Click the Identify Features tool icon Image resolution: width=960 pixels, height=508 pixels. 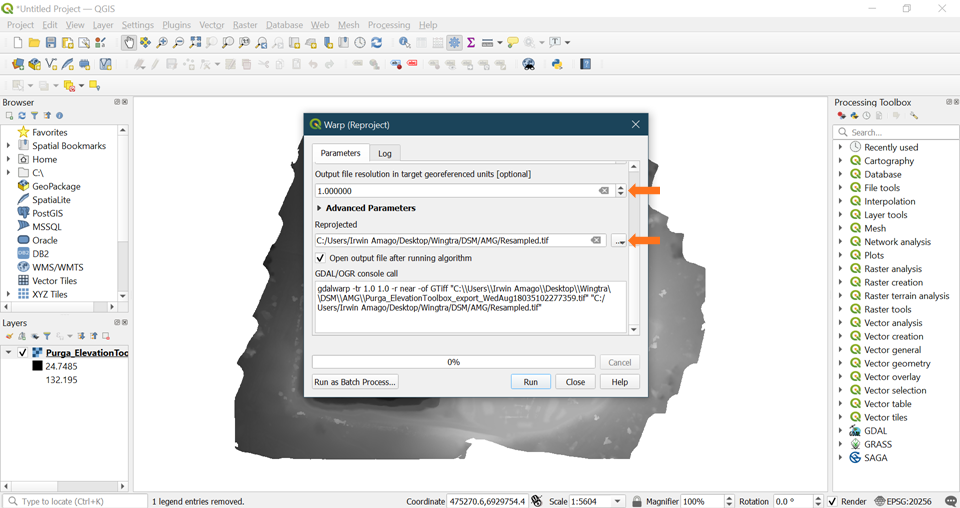click(x=404, y=43)
